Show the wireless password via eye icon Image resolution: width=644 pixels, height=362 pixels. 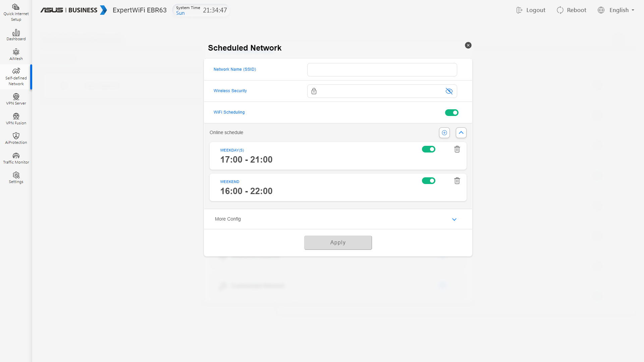[x=449, y=91]
